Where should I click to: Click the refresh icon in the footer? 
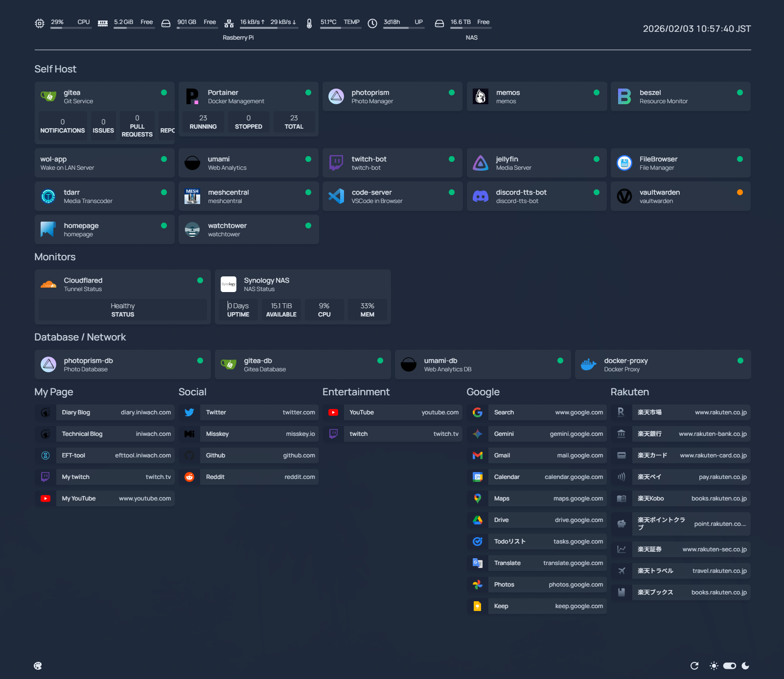tap(694, 666)
